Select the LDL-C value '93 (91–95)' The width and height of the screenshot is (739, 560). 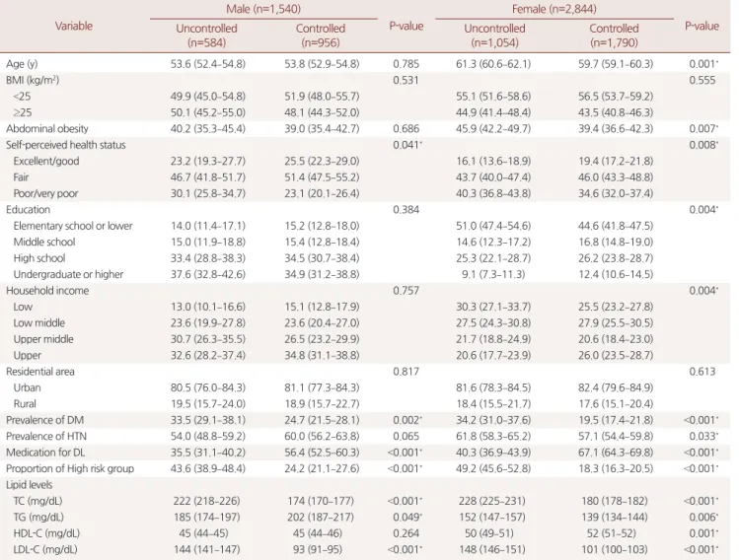(321, 549)
